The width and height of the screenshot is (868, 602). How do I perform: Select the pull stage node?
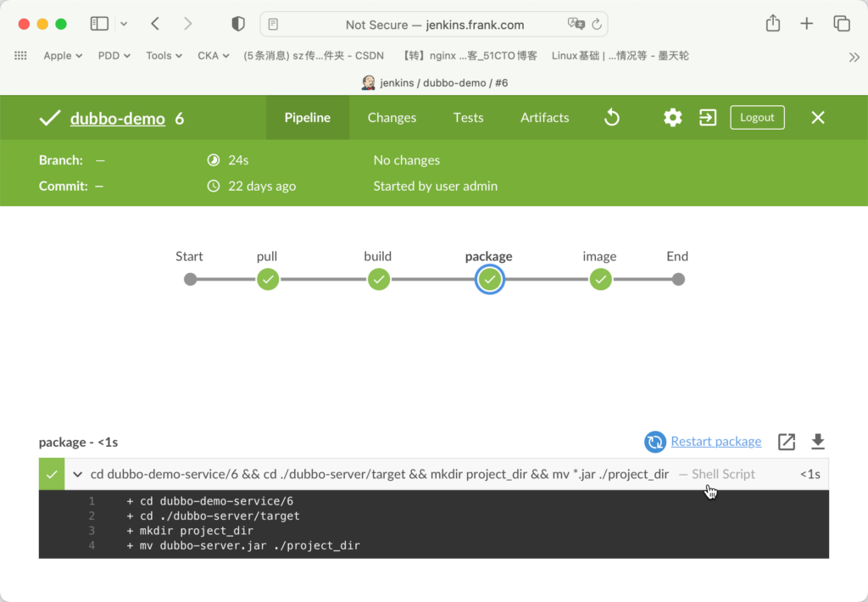point(268,279)
